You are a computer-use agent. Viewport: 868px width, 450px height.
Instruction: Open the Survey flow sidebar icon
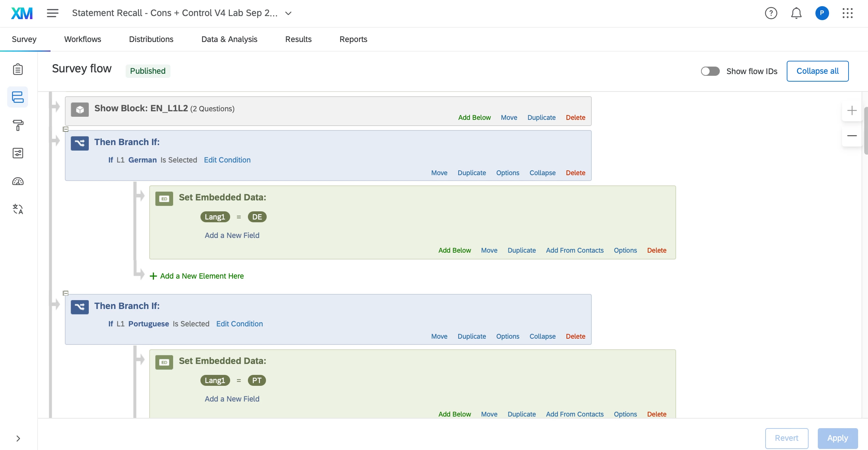18,97
